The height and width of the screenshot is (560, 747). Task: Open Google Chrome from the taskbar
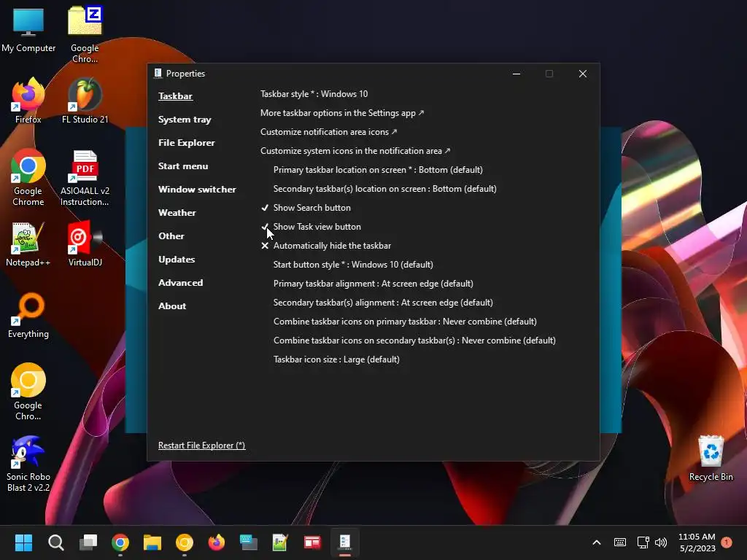pyautogui.click(x=120, y=542)
